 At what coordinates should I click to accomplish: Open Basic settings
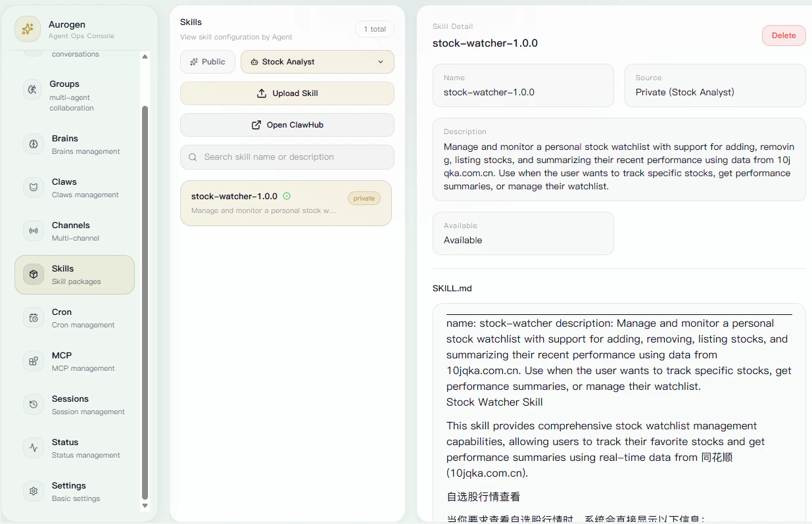tap(74, 492)
